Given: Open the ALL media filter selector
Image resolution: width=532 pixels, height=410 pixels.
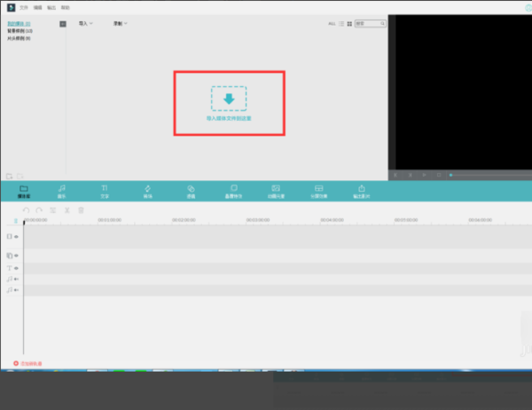Looking at the screenshot, I should [332, 23].
